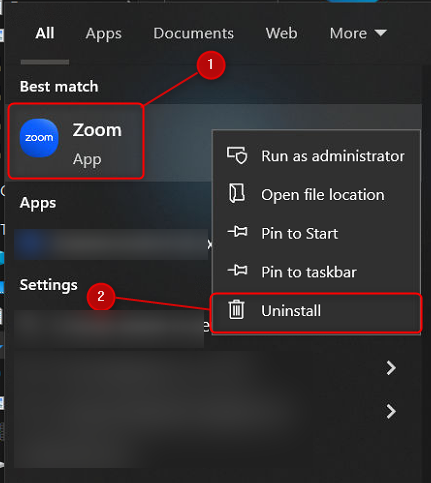
Task: Open the Documents search tab
Action: pyautogui.click(x=194, y=33)
